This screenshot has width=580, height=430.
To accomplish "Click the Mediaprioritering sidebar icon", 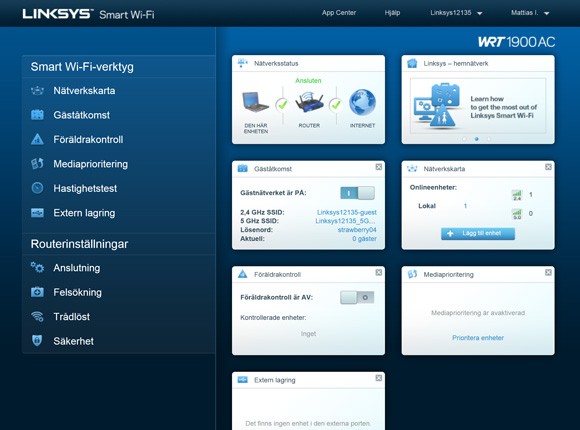I will point(37,164).
